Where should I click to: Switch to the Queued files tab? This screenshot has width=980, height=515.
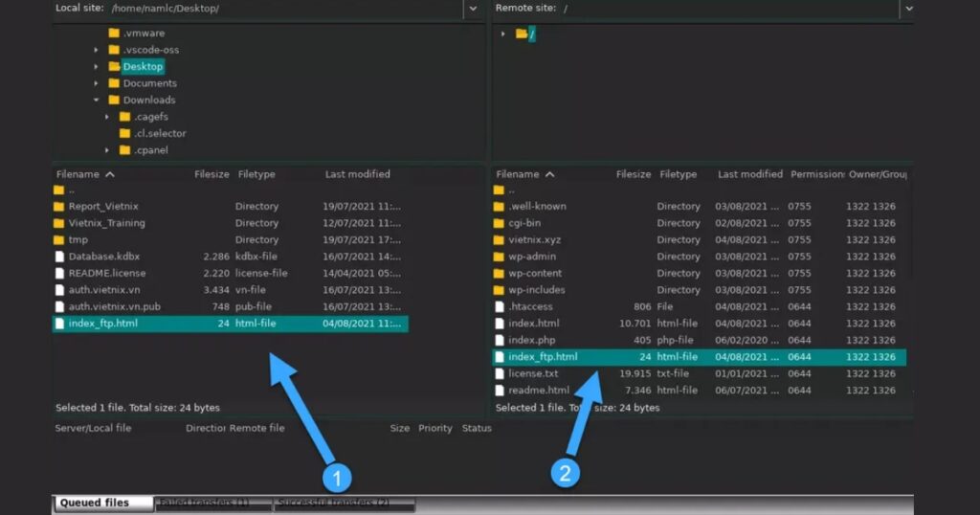(x=103, y=504)
